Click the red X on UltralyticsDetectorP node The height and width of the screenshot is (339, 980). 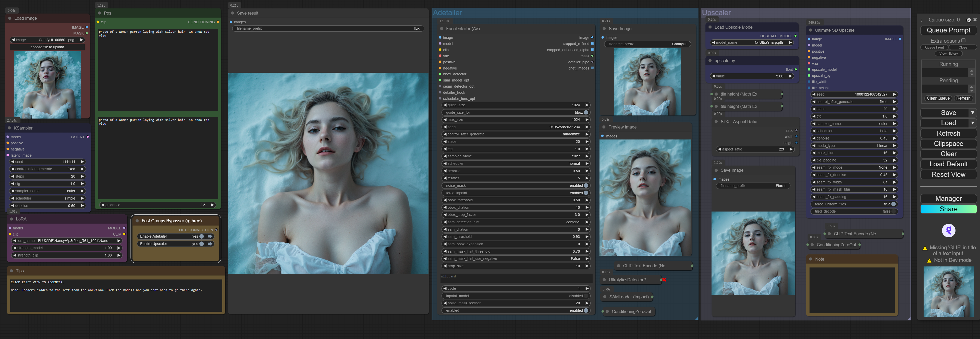(664, 280)
